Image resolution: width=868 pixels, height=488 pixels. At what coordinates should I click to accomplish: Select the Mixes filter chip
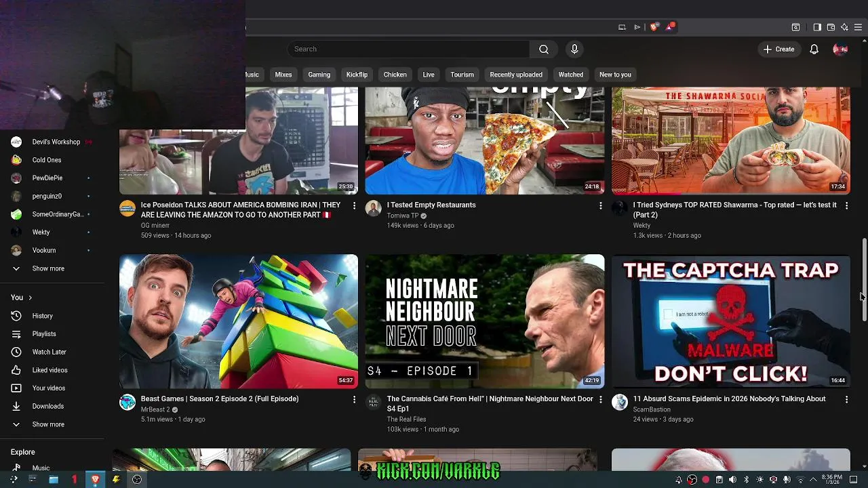point(283,75)
